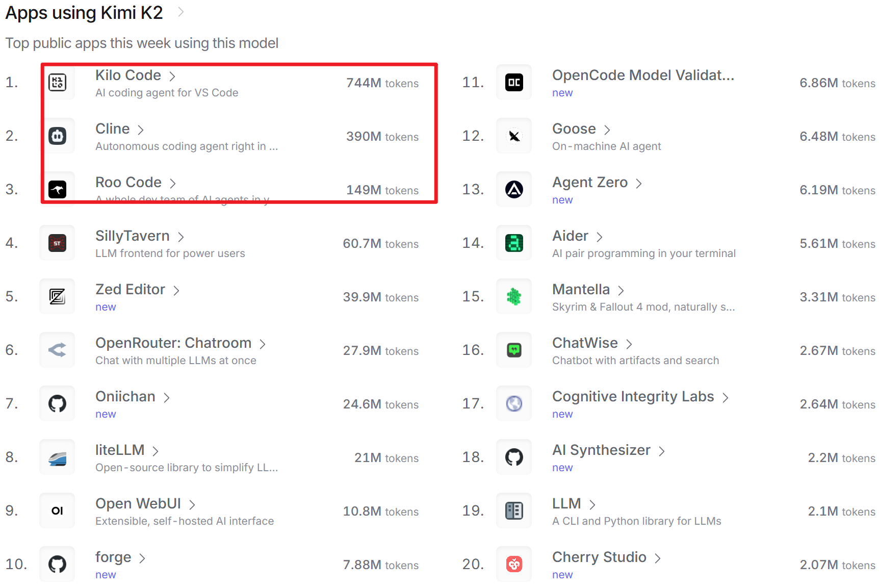Click 'AI pair programming in your terminal' text
Image resolution: width=879 pixels, height=588 pixels.
tap(644, 253)
